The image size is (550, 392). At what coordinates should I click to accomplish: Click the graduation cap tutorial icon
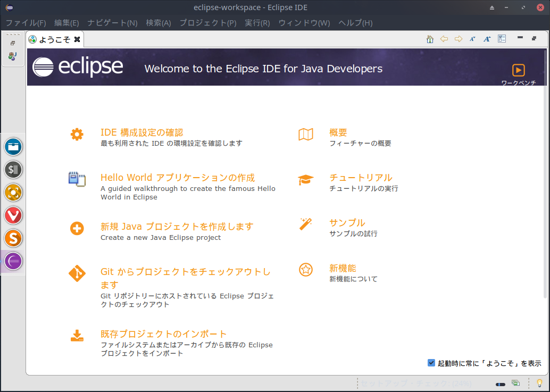click(306, 180)
